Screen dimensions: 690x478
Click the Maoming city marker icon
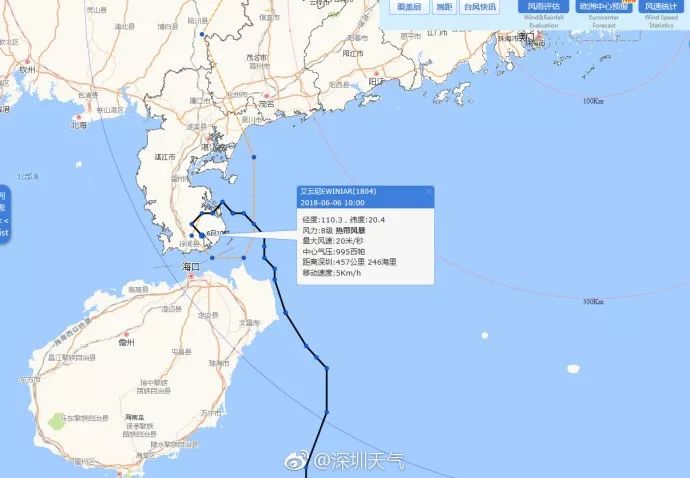coord(266,96)
